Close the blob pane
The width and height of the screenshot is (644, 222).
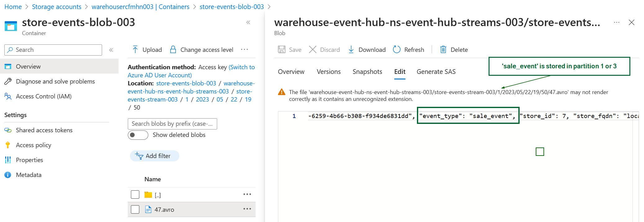click(x=632, y=22)
